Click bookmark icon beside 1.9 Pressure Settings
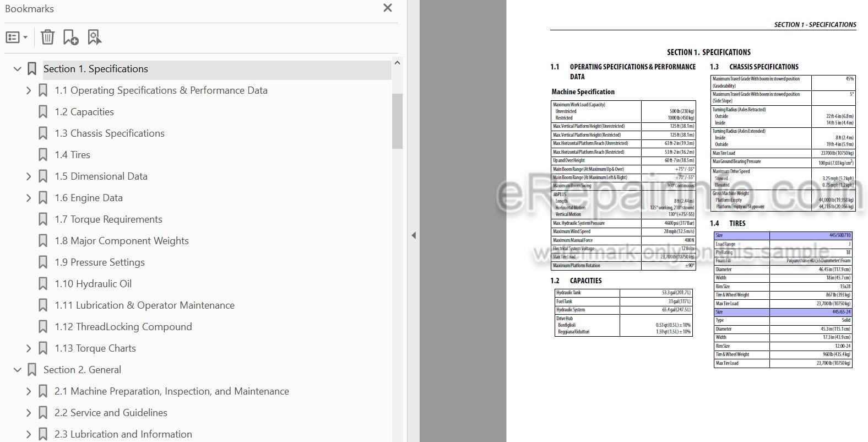Screen dimensions: 868x442 point(43,262)
